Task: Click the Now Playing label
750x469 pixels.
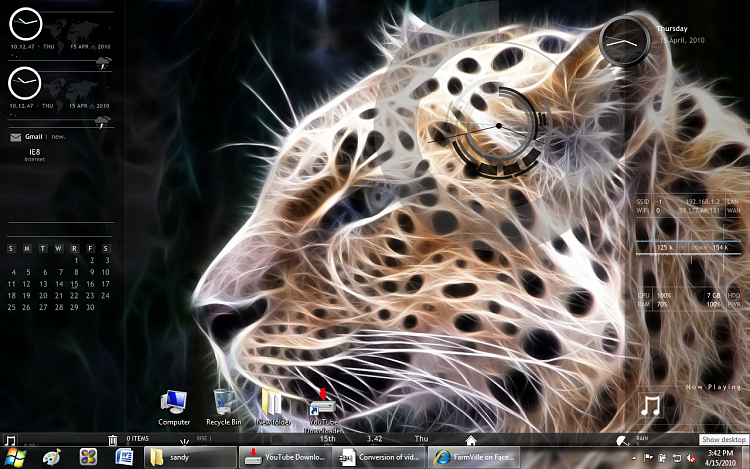Action: click(713, 386)
